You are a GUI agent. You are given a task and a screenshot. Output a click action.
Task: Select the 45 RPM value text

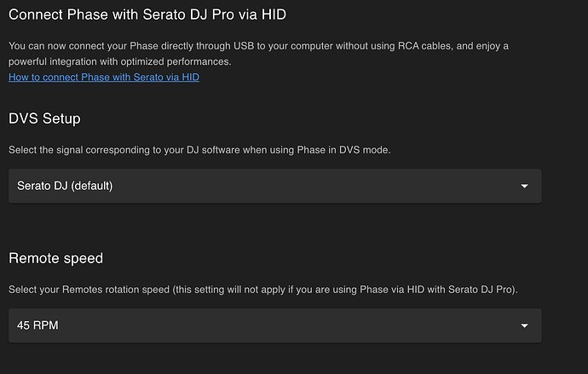[x=37, y=325]
